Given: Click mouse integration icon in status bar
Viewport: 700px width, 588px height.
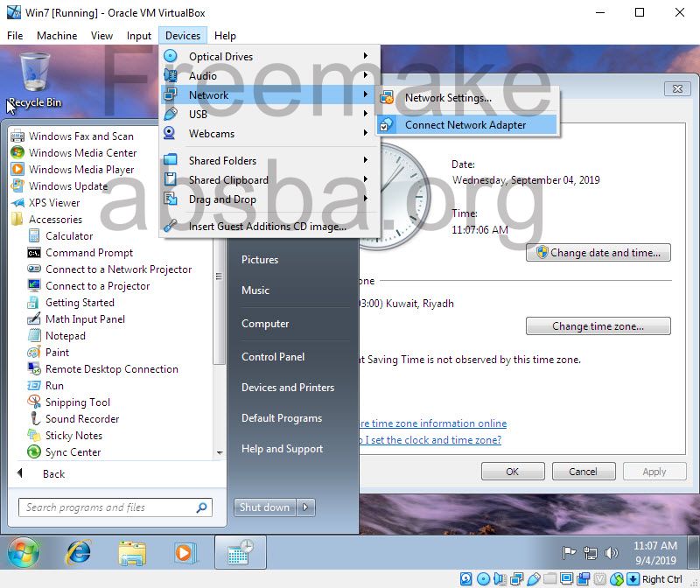Looking at the screenshot, I should click(x=617, y=579).
